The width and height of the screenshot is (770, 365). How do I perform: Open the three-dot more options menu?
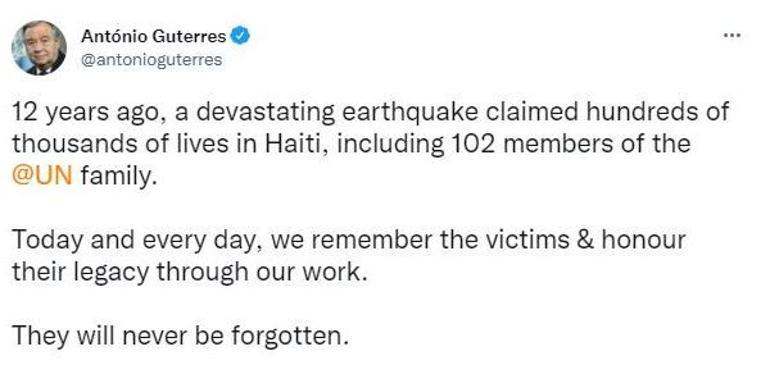pyautogui.click(x=732, y=35)
